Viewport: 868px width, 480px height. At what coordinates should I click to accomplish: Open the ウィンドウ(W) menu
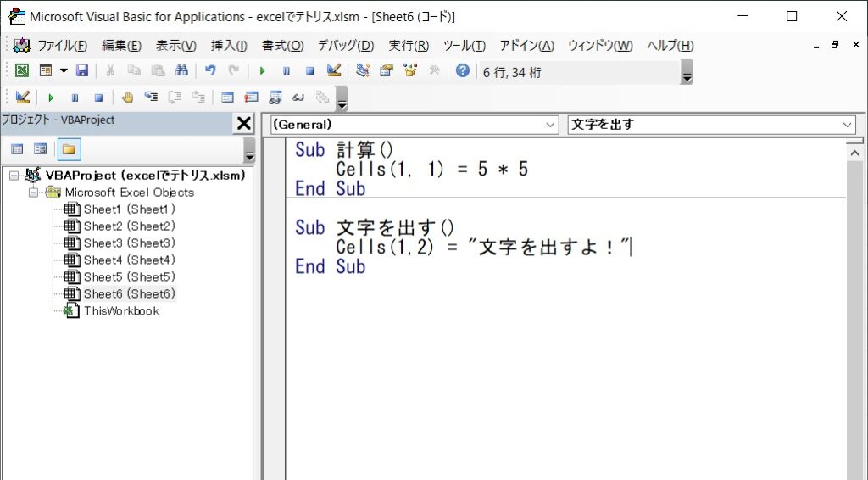[x=601, y=46]
